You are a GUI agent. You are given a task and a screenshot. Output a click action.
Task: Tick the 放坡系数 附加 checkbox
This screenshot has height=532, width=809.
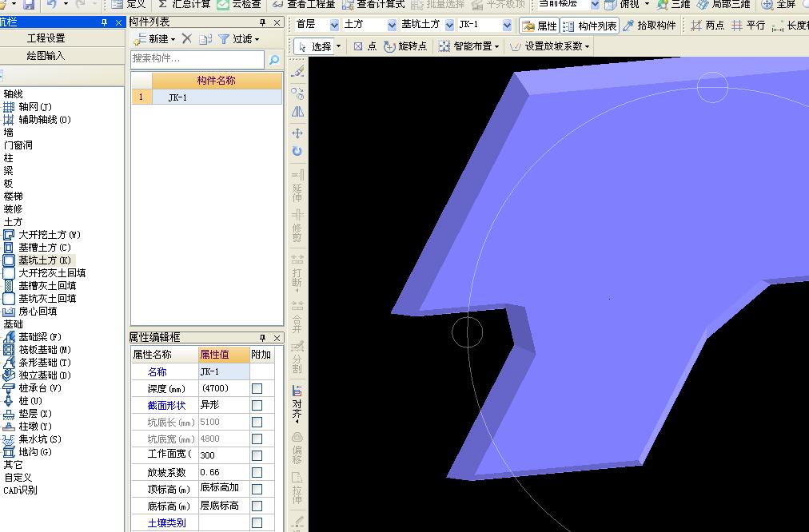click(257, 472)
